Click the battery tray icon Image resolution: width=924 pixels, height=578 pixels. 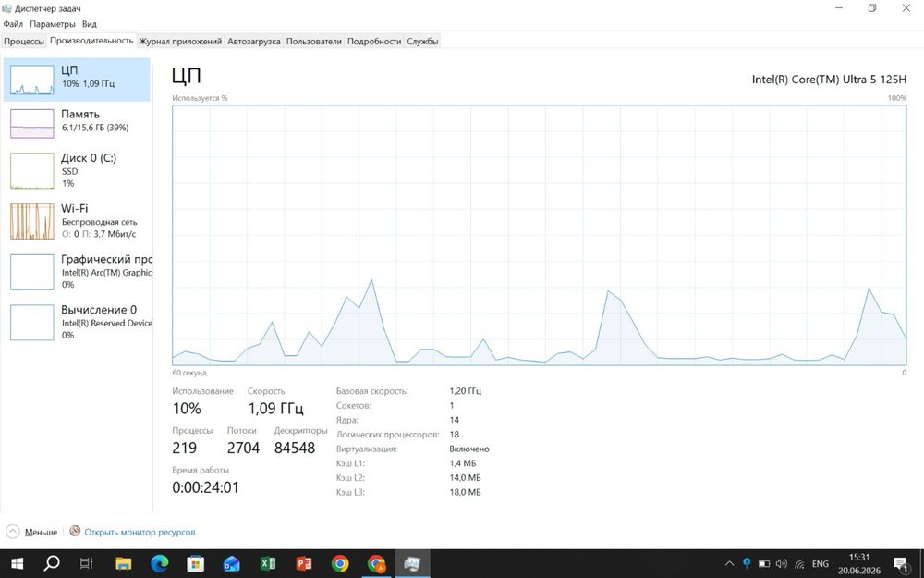click(764, 564)
